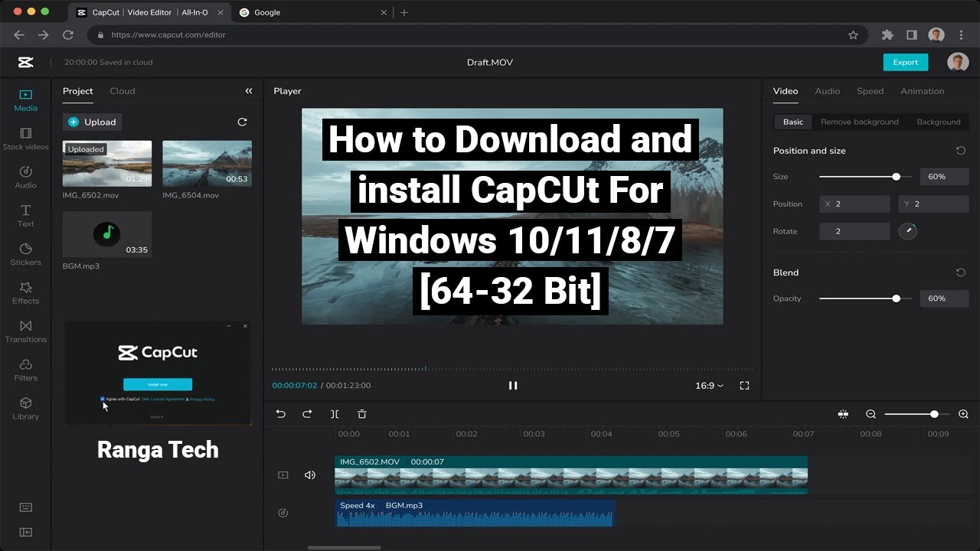This screenshot has width=980, height=551.
Task: Collapse the Project media panel
Action: point(248,91)
